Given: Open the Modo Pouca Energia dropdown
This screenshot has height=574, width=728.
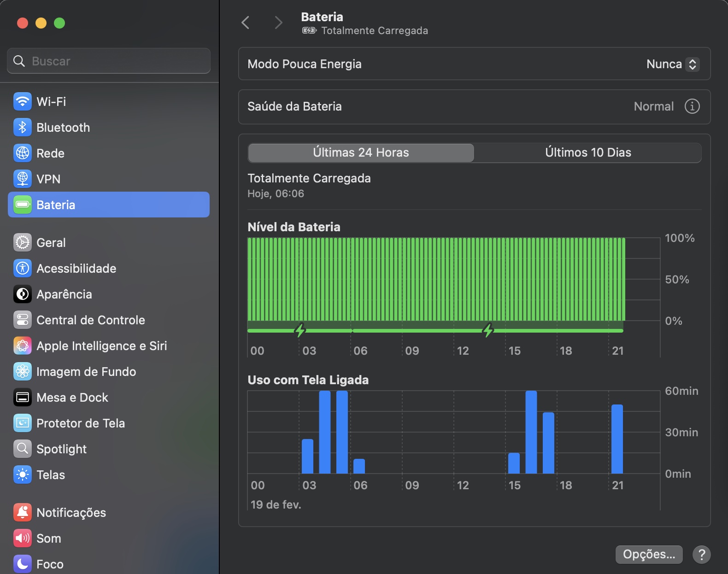Looking at the screenshot, I should 672,64.
